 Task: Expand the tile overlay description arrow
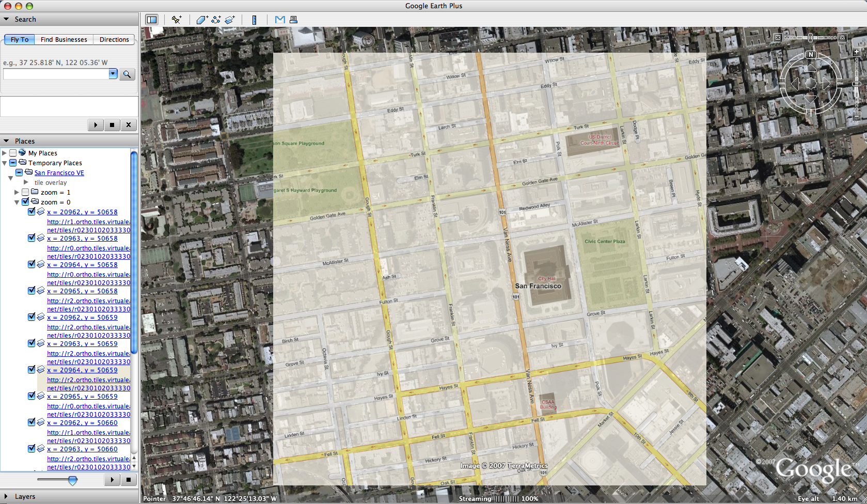click(x=26, y=182)
